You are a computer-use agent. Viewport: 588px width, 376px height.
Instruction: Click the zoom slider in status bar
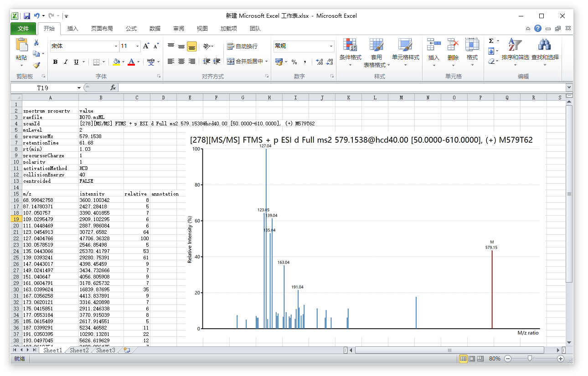coord(530,359)
